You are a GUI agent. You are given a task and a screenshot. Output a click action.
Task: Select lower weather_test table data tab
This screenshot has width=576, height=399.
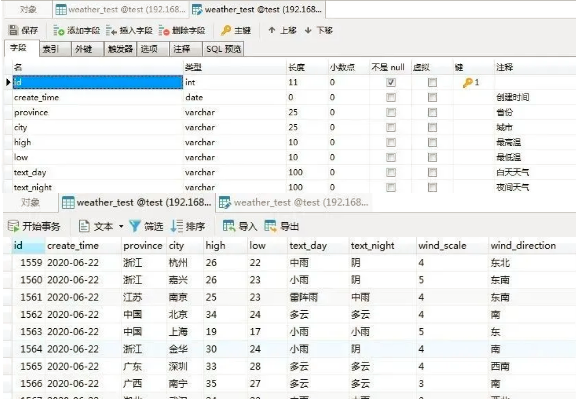(x=137, y=202)
